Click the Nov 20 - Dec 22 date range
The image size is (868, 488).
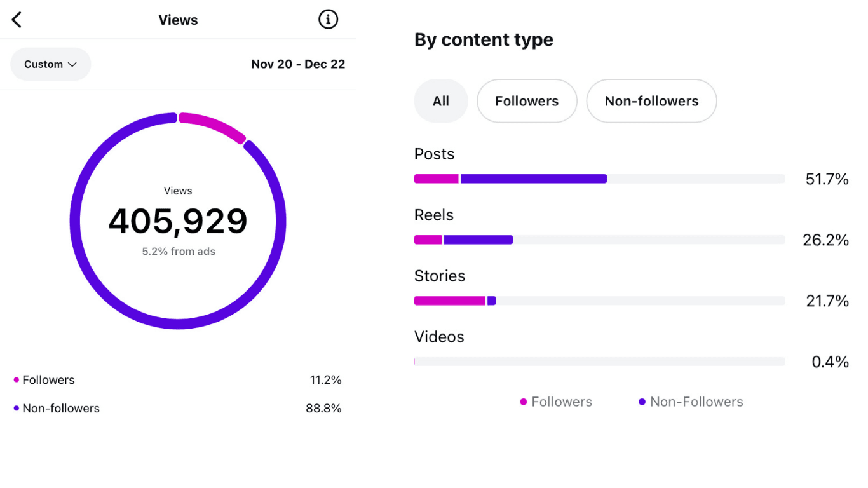point(298,64)
